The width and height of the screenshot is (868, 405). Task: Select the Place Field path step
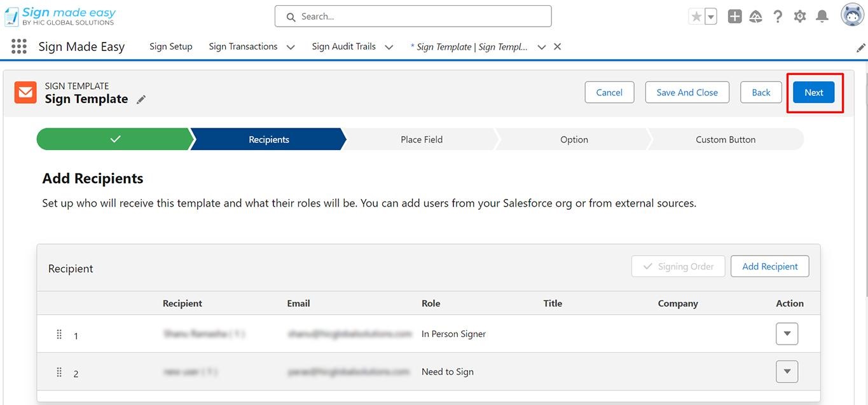point(421,139)
